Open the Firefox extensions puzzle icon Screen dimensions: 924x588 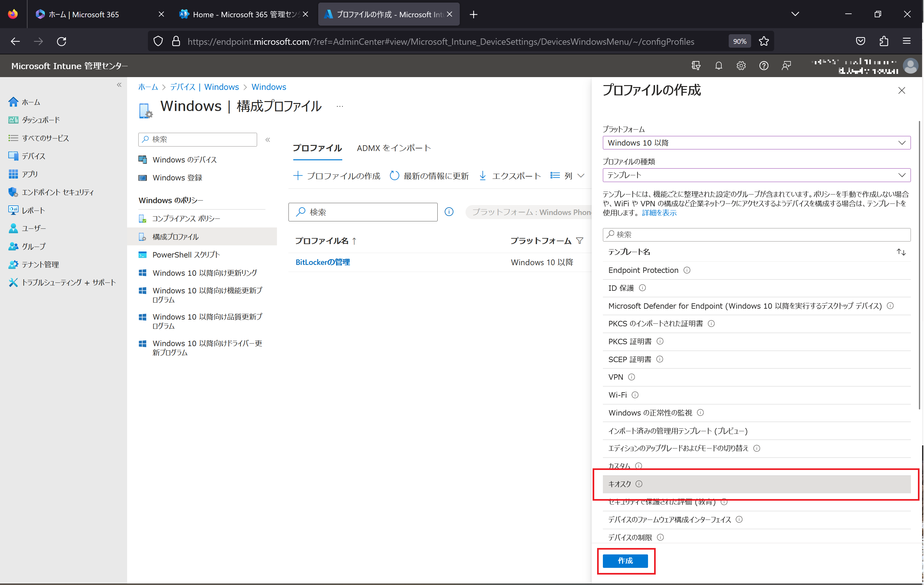[884, 41]
